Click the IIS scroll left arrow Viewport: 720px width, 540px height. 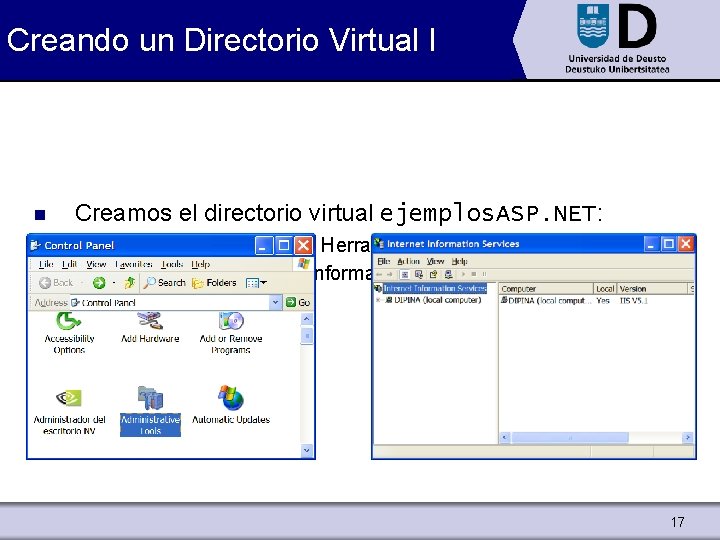pos(505,438)
